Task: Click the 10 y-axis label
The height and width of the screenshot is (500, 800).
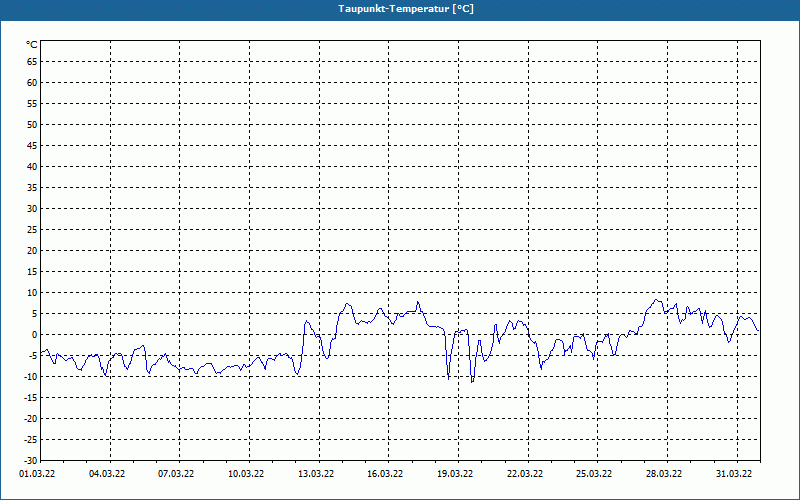Action: pyautogui.click(x=32, y=292)
